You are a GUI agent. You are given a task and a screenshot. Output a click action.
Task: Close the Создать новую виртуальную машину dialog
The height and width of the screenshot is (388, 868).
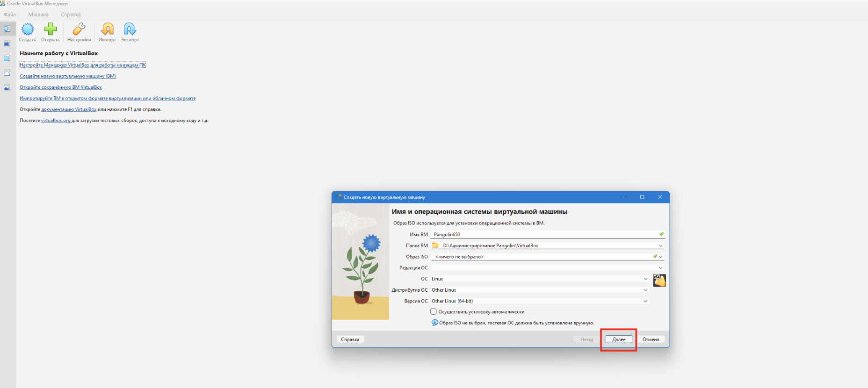coord(660,197)
